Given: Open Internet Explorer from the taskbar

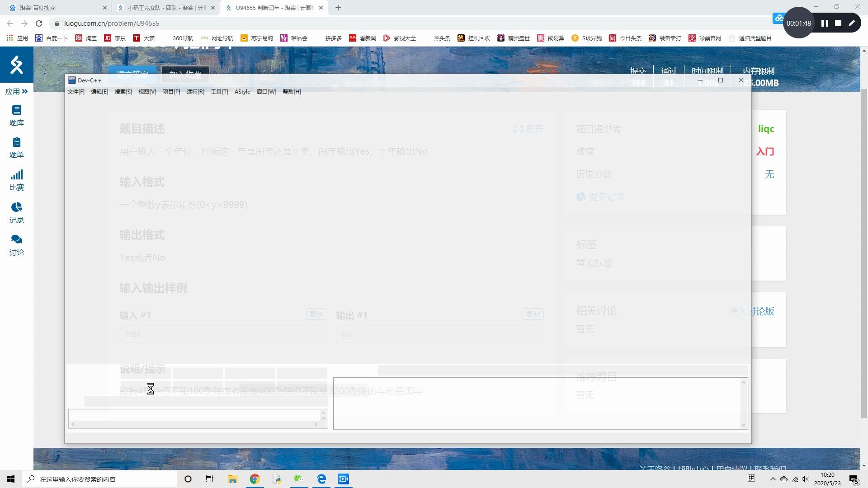Looking at the screenshot, I should coord(321,479).
